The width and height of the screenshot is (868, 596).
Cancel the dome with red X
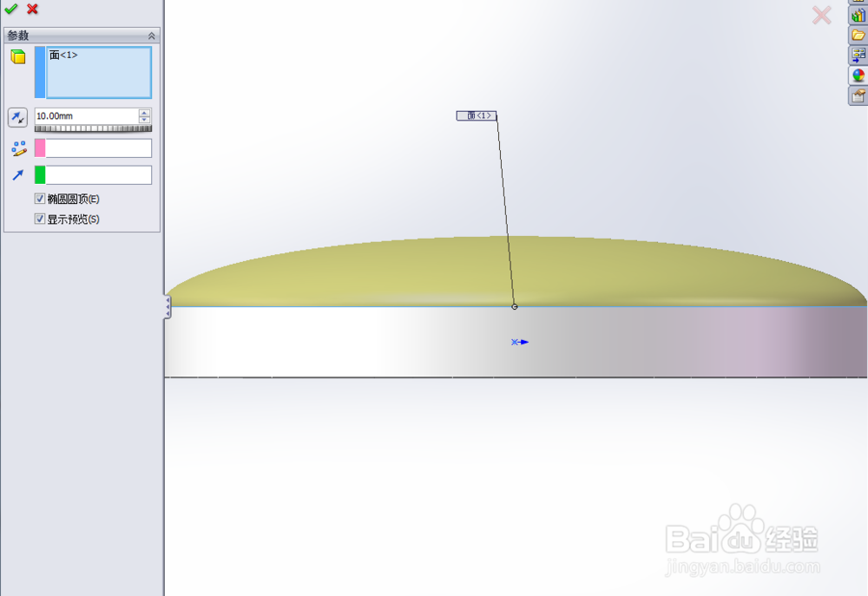pyautogui.click(x=33, y=9)
